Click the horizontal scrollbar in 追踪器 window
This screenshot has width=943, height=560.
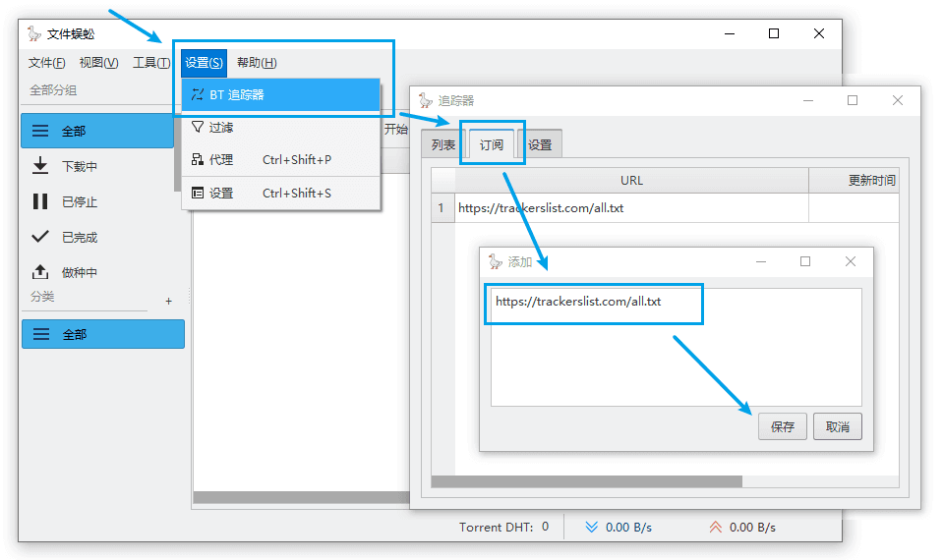point(586,481)
